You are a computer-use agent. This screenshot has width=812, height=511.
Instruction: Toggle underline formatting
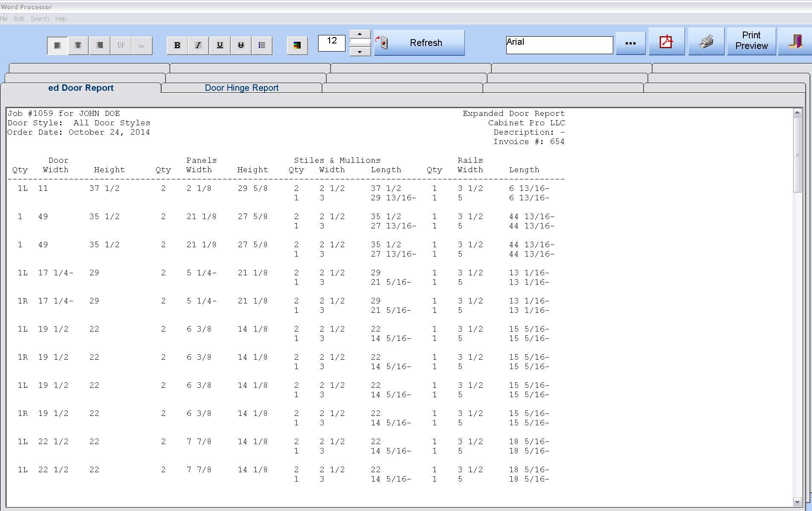pos(220,45)
